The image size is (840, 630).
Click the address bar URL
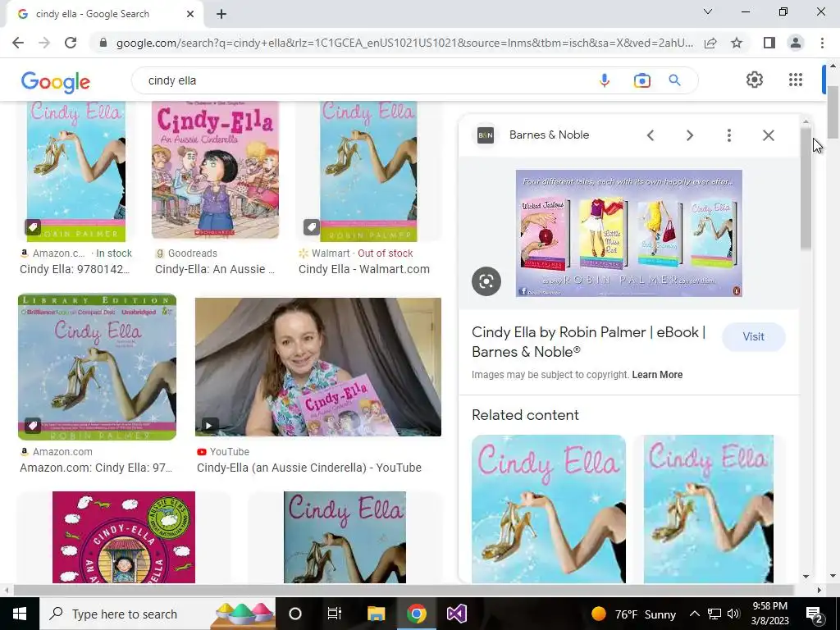(404, 43)
